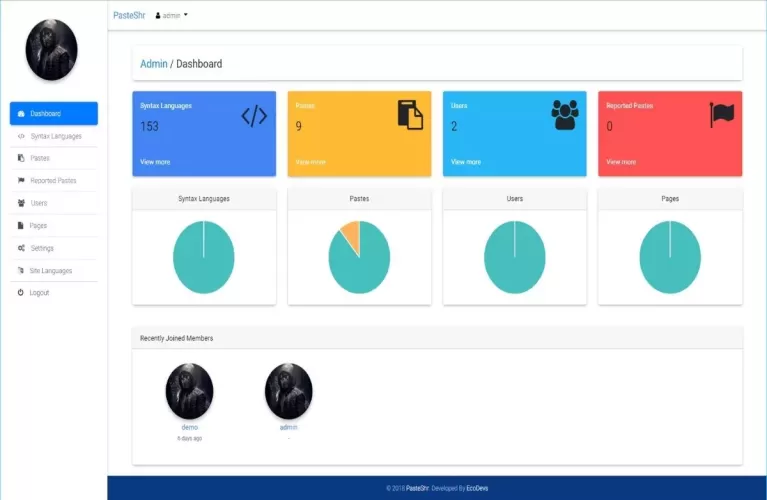Click View more on the blue Syntax Languages card
Viewport: 767px width, 500px height.
[x=155, y=162]
